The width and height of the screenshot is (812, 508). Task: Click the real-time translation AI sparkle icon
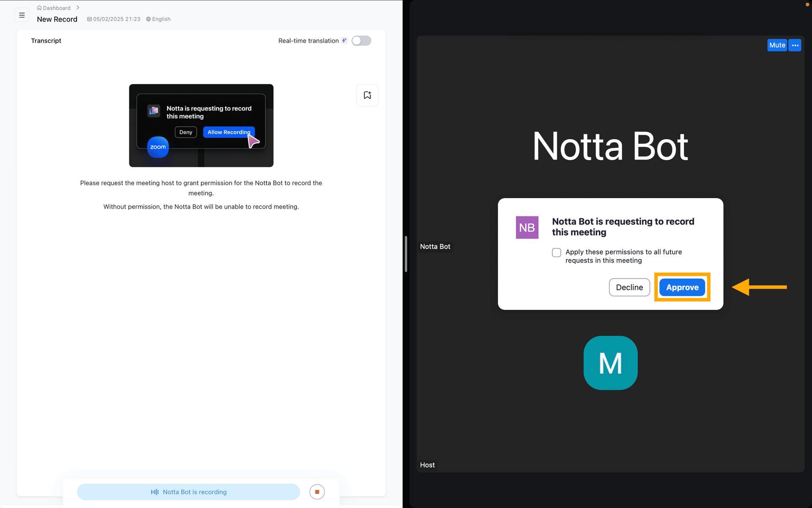pyautogui.click(x=344, y=41)
